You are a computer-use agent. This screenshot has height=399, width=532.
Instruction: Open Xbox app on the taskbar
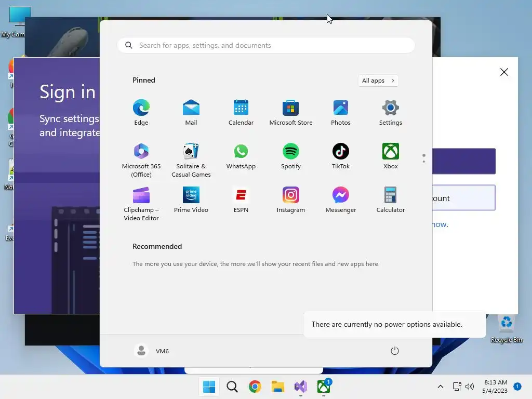pos(324,387)
